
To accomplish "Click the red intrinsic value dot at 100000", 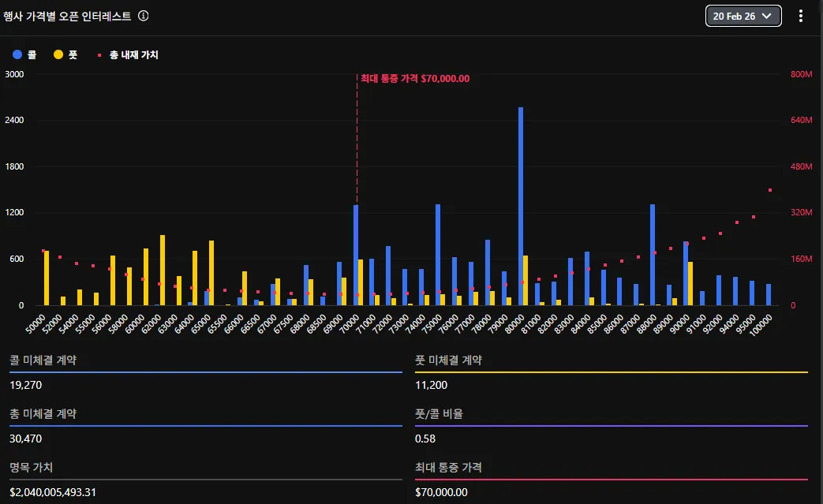I will (769, 190).
